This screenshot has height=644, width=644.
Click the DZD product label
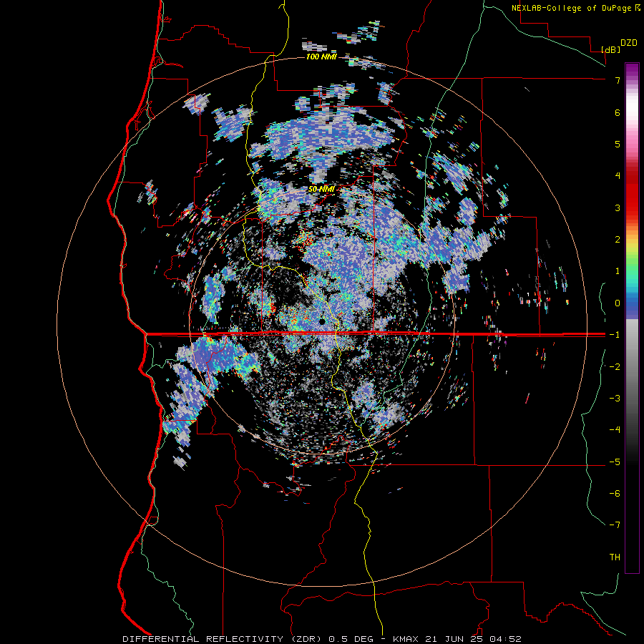tap(629, 43)
